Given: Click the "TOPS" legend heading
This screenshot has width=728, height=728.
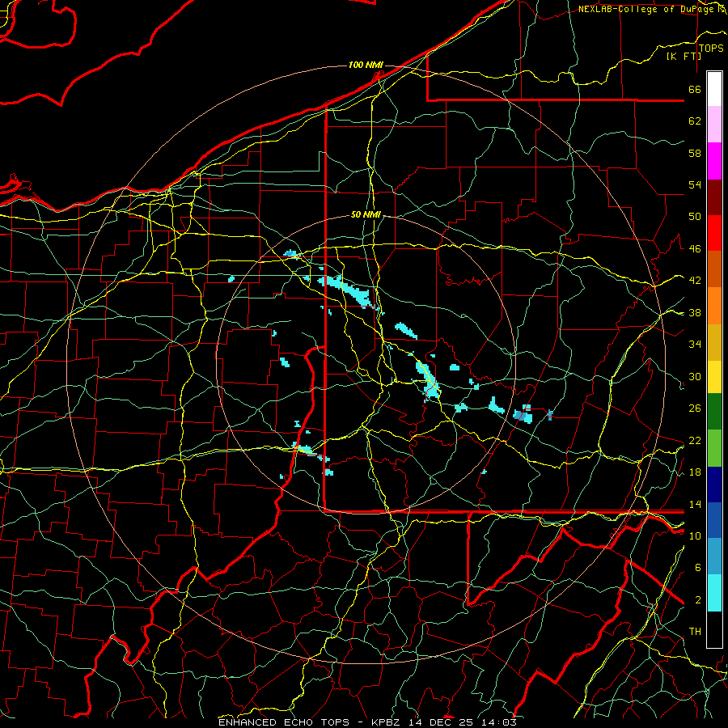Looking at the screenshot, I should [711, 49].
